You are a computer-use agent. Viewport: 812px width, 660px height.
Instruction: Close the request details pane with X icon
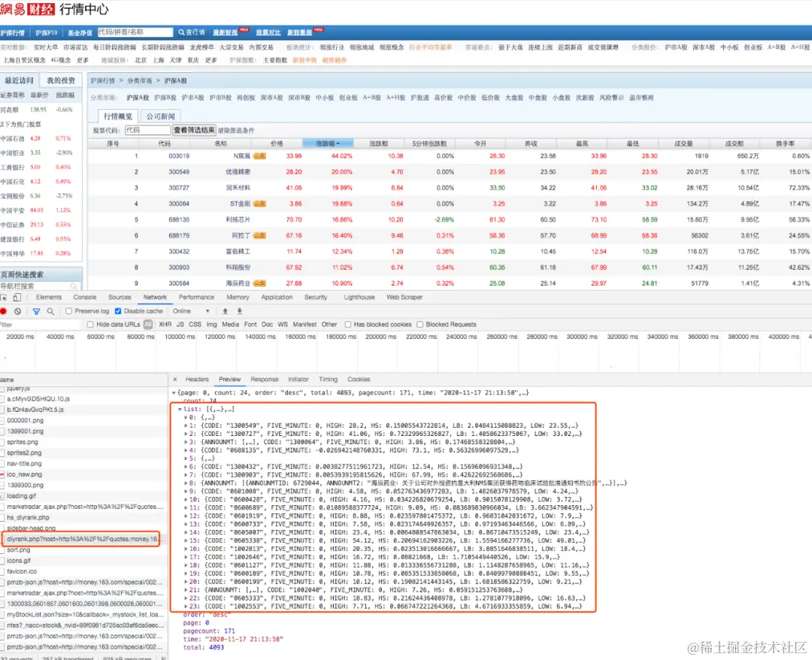point(175,380)
